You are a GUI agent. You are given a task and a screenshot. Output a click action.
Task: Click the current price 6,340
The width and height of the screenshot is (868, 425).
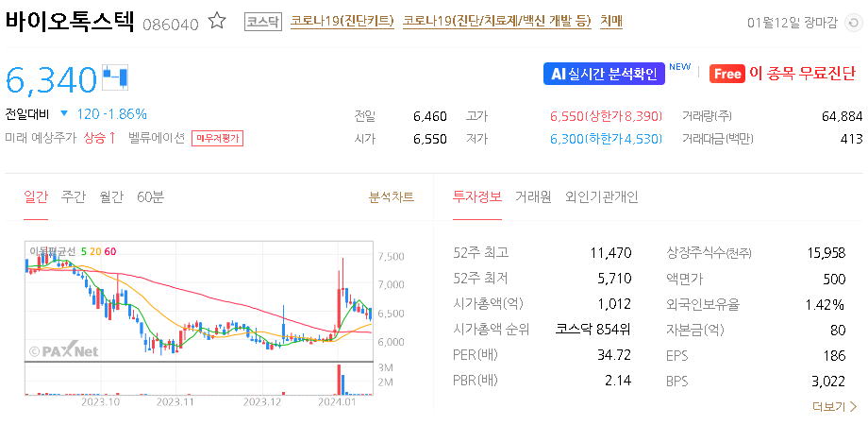click(52, 79)
